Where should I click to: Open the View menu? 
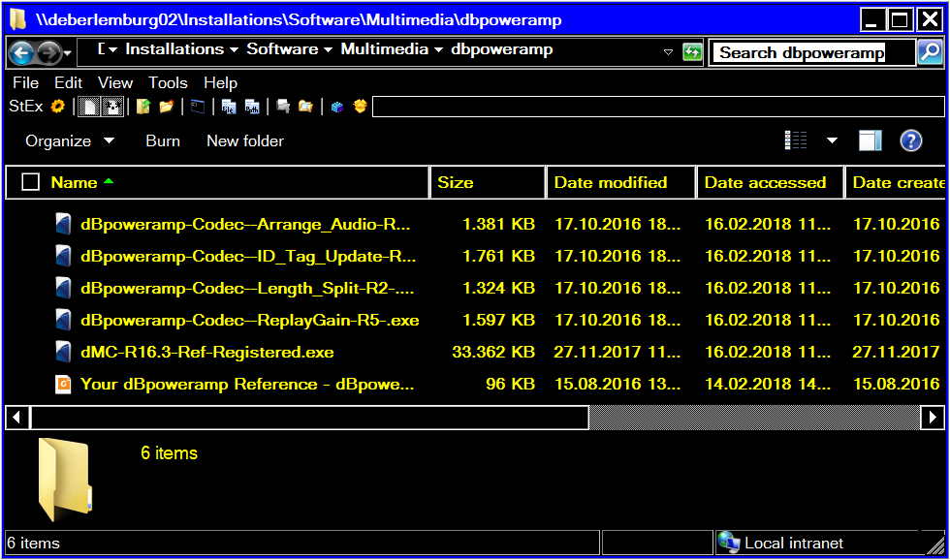115,83
